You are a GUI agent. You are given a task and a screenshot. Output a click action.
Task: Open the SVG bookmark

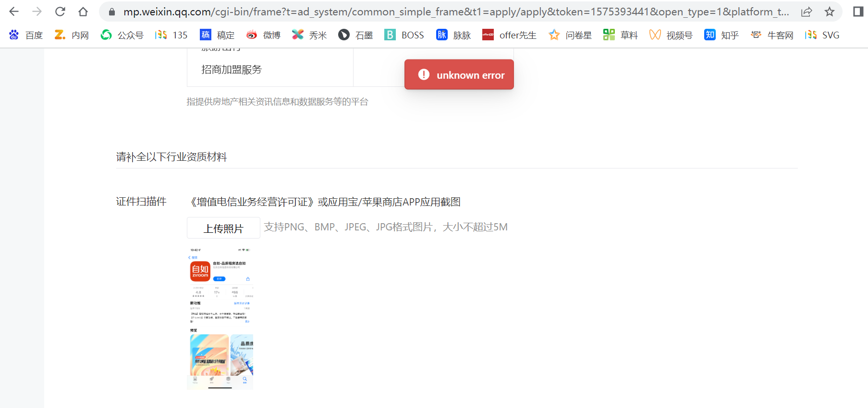(822, 35)
